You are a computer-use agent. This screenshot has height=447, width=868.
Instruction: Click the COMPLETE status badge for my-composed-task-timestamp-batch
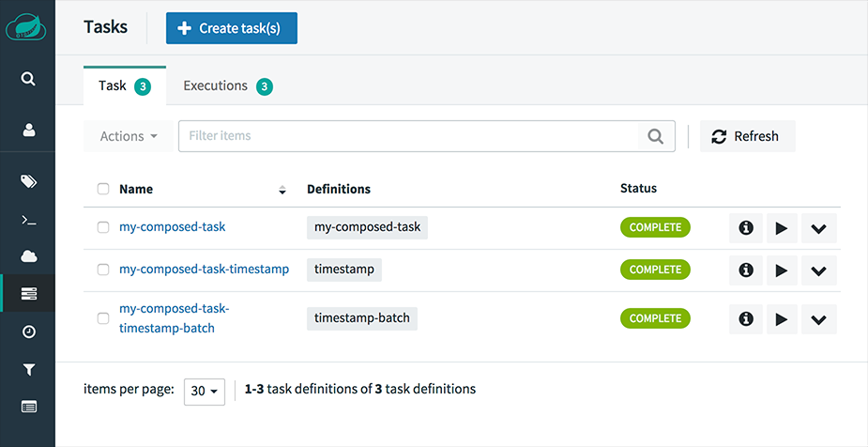(x=655, y=318)
